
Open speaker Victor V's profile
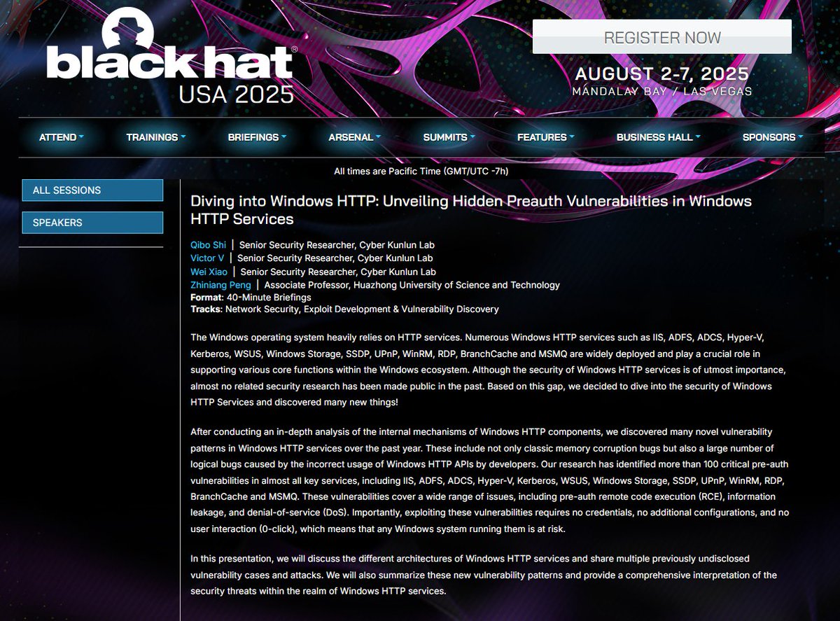(x=207, y=258)
